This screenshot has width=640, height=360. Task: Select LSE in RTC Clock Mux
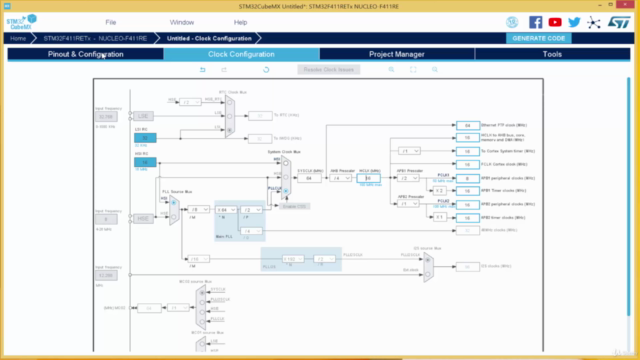229,116
